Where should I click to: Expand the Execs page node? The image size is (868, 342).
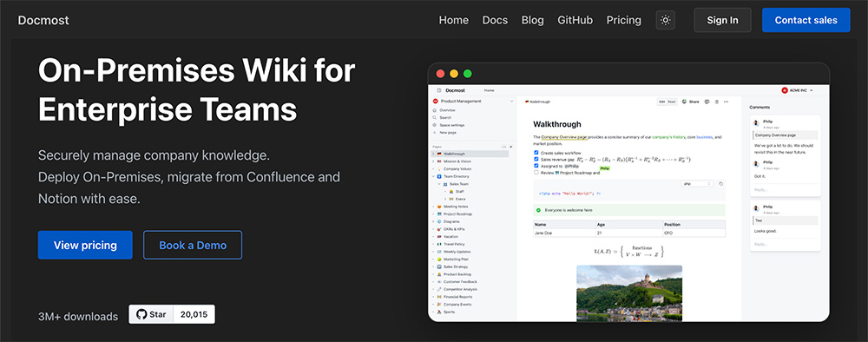point(445,199)
